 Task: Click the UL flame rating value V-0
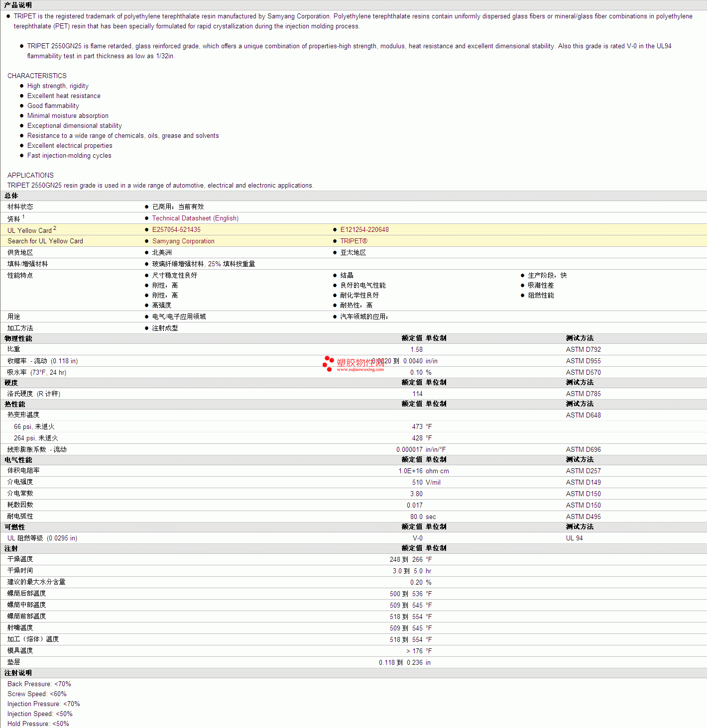tap(418, 538)
